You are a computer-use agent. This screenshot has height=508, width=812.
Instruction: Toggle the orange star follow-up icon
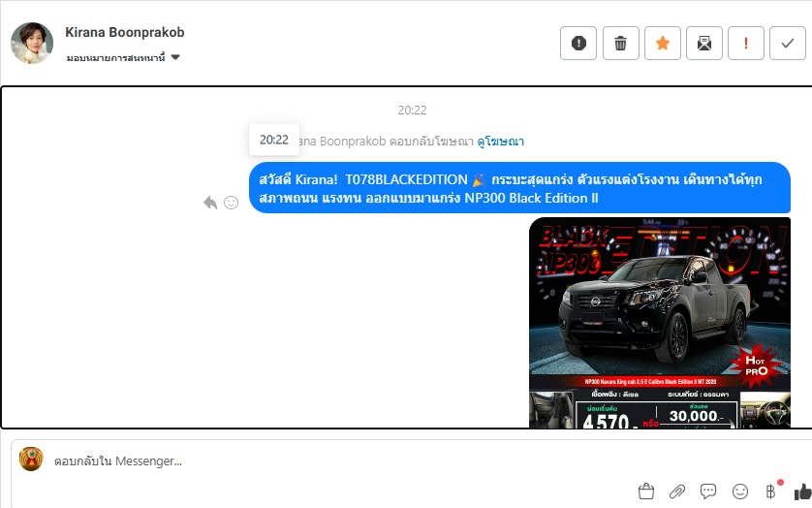click(x=663, y=43)
